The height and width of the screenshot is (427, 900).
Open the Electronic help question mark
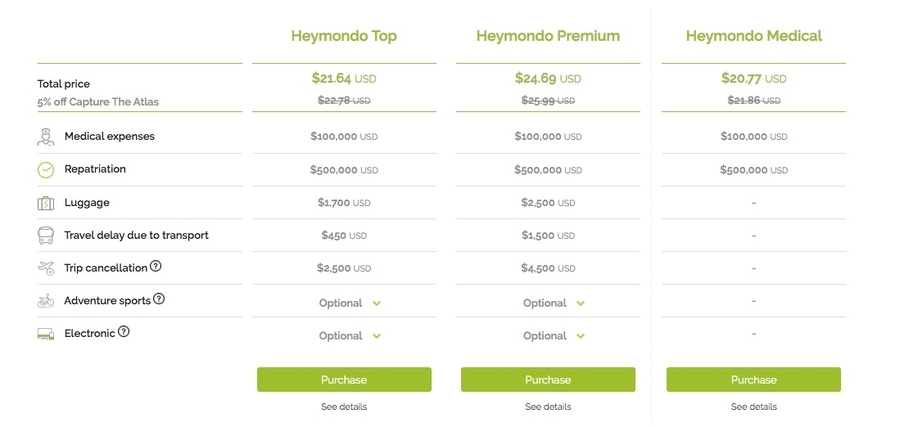click(124, 332)
